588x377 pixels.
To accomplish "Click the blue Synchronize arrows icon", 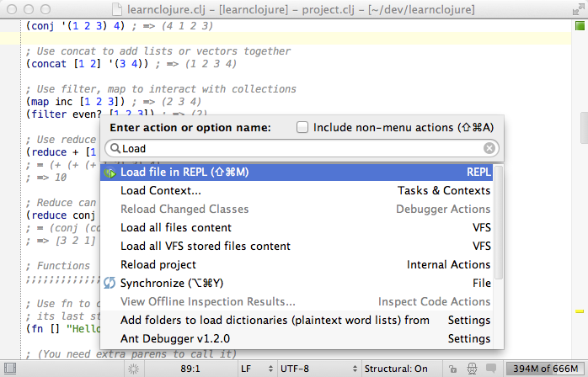I will [x=110, y=283].
